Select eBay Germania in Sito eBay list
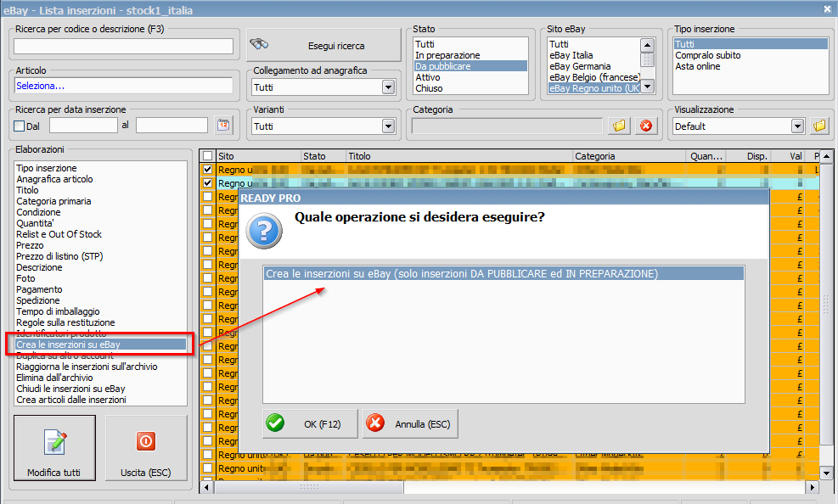This screenshot has height=504, width=838. click(x=580, y=66)
